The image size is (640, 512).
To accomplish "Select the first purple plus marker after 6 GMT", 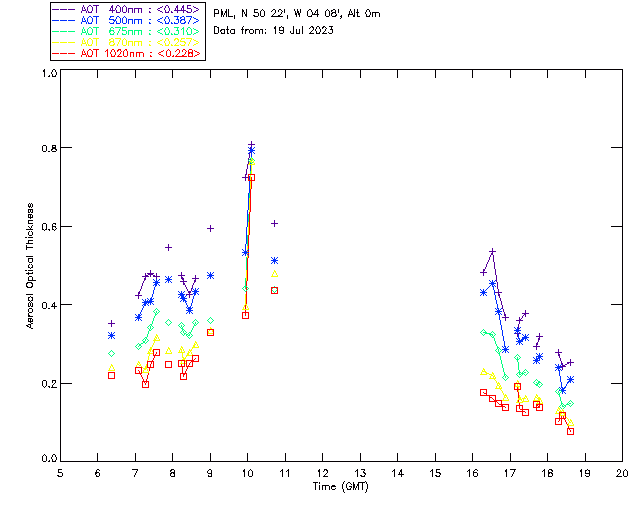I will pos(111,324).
